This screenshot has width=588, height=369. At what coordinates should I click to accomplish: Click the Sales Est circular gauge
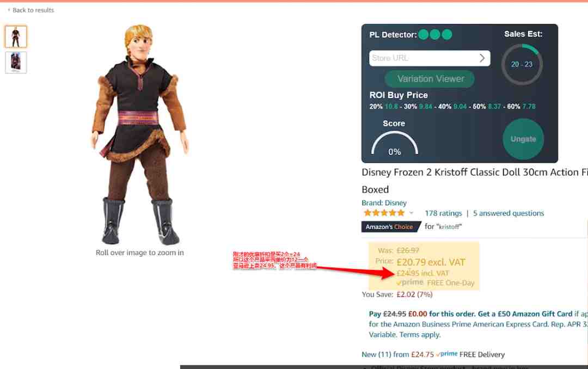522,64
